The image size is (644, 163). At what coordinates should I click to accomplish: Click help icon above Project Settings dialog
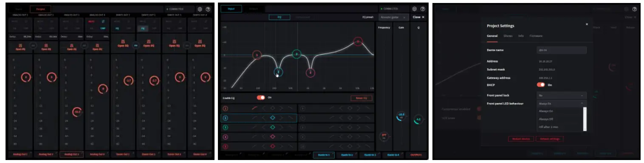pos(634,9)
